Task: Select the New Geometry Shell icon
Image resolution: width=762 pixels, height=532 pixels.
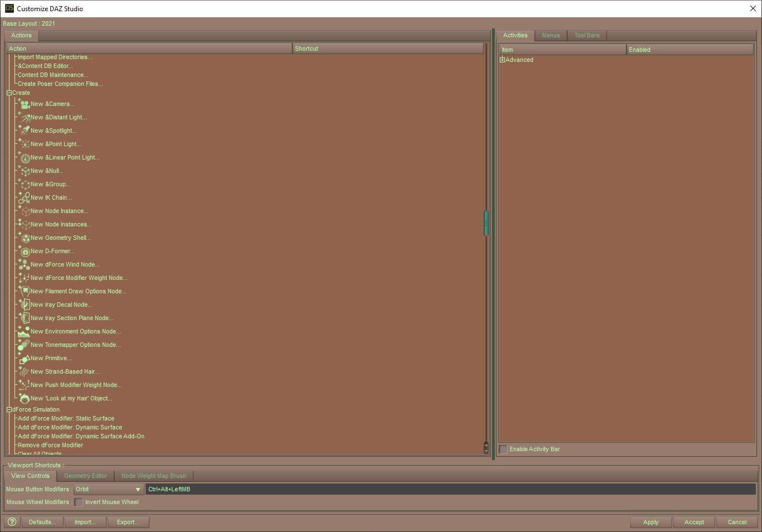Action: click(x=24, y=238)
